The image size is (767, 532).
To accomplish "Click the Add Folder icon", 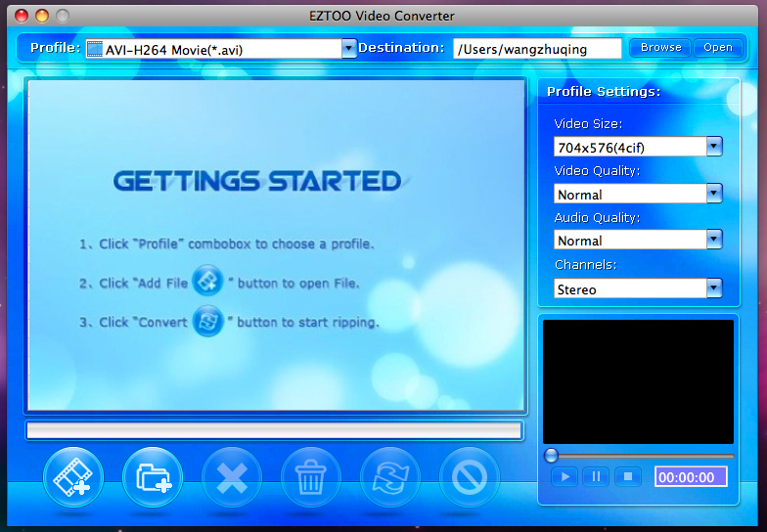I will (x=153, y=477).
